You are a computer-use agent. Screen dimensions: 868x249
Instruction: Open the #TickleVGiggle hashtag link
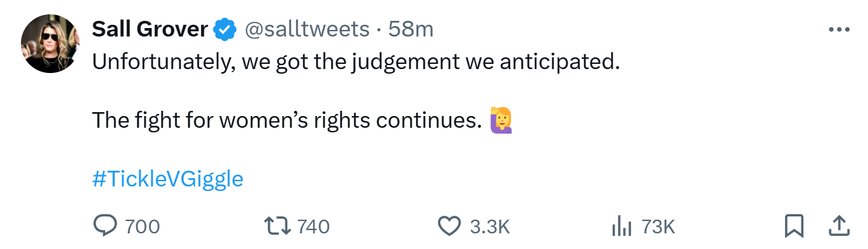[168, 179]
